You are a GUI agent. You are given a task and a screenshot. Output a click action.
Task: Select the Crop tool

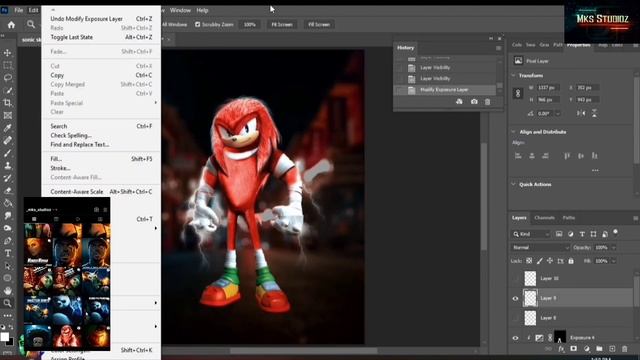(7, 103)
